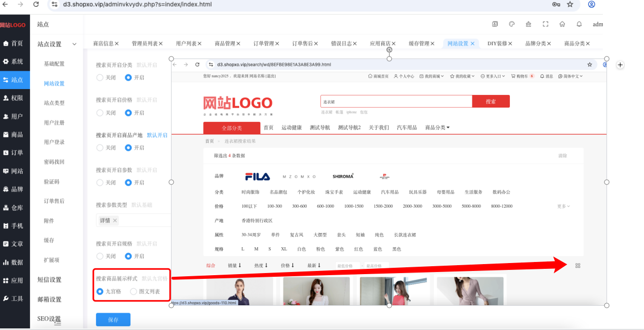
Task: Open the 简体中文 language dropdown
Action: (x=571, y=76)
